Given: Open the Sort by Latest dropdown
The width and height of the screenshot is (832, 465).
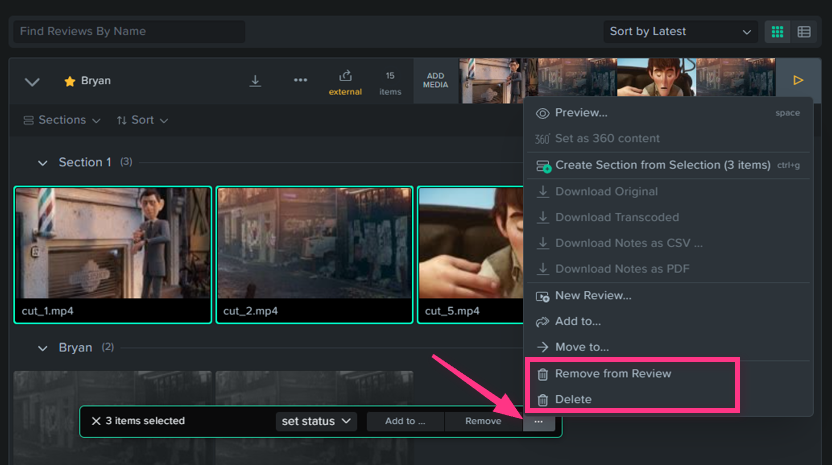Looking at the screenshot, I should coord(680,32).
